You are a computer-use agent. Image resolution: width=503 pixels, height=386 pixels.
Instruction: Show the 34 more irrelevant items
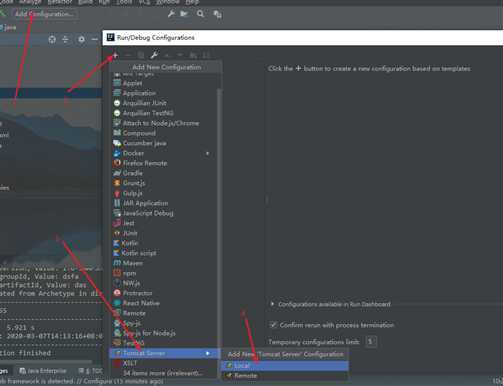click(x=163, y=373)
